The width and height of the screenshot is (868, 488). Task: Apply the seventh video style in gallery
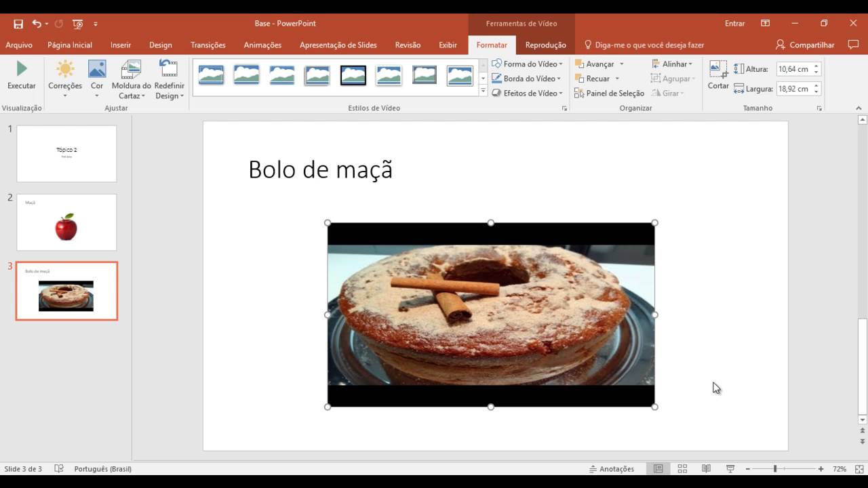425,75
